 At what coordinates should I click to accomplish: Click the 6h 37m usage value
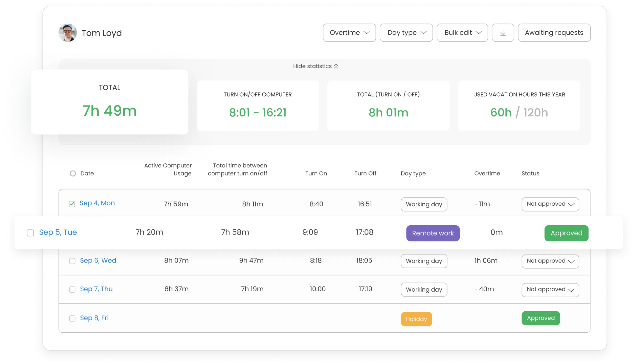[176, 289]
